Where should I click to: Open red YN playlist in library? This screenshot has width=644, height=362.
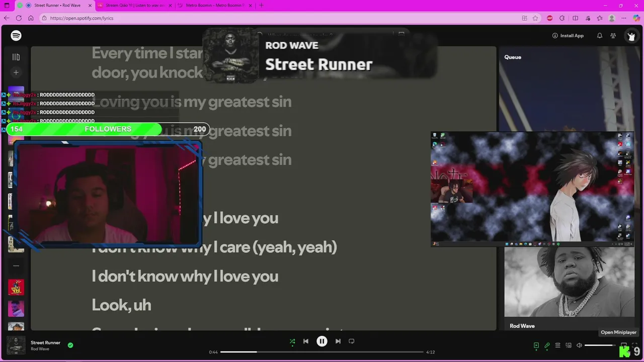click(16, 287)
